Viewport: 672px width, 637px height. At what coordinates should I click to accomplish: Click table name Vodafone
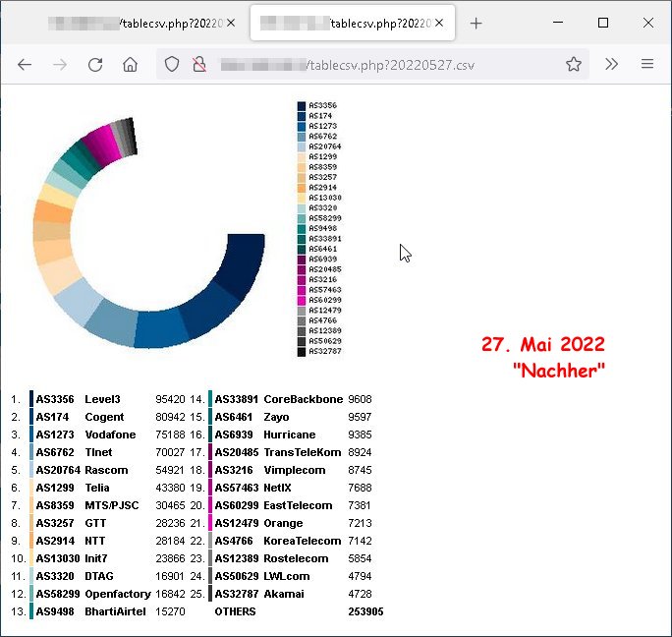click(110, 434)
